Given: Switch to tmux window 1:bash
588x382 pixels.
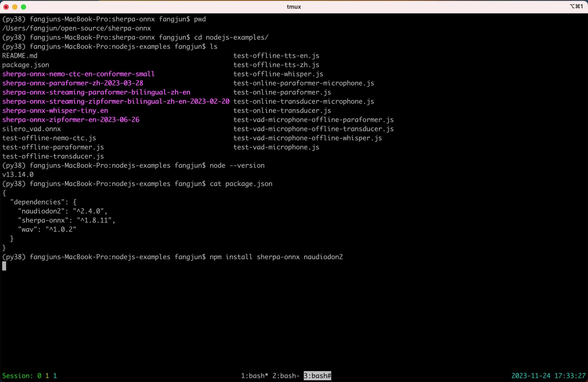Looking at the screenshot, I should tap(254, 375).
